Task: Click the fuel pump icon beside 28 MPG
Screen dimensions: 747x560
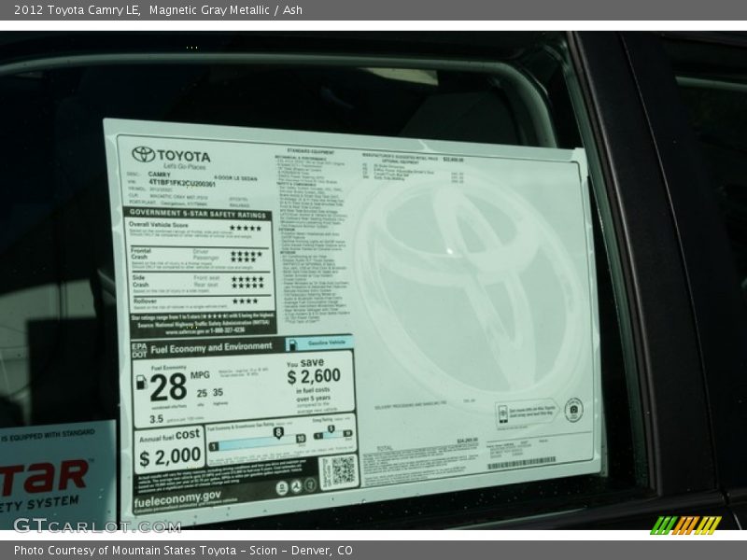Action: 139,384
